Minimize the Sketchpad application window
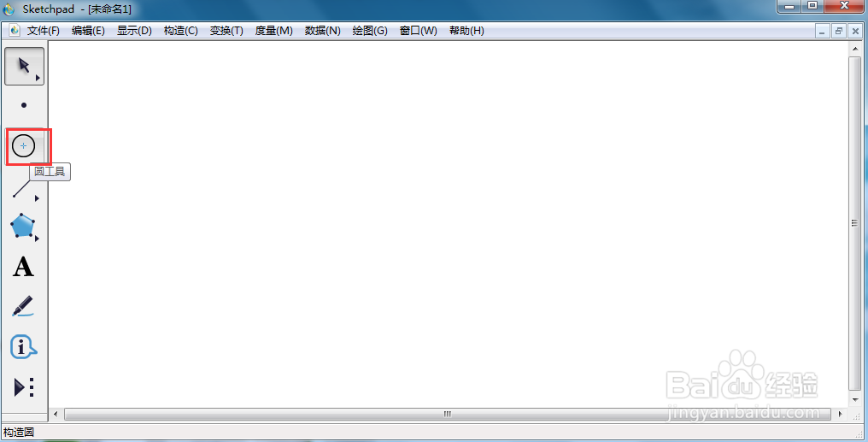Image resolution: width=868 pixels, height=442 pixels. (790, 6)
